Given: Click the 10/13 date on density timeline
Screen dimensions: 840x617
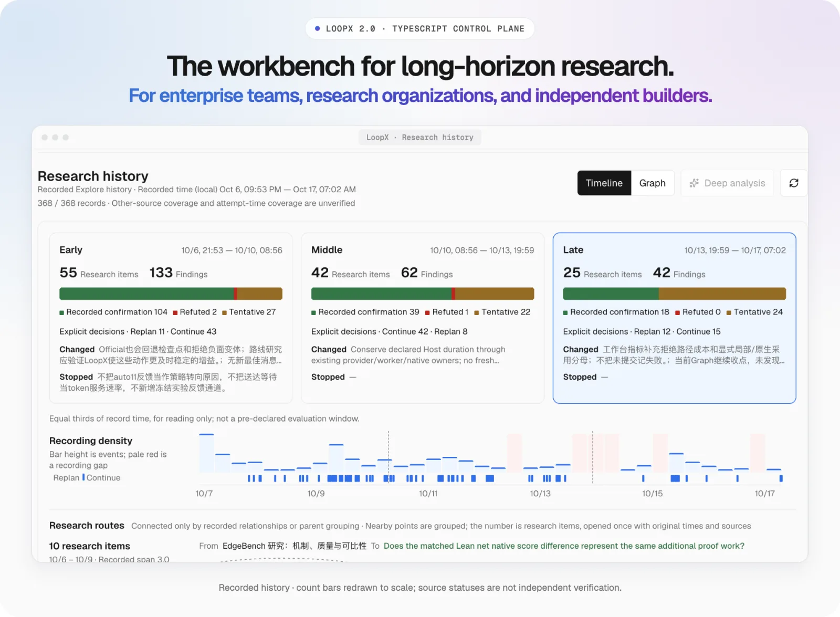Looking at the screenshot, I should point(540,494).
